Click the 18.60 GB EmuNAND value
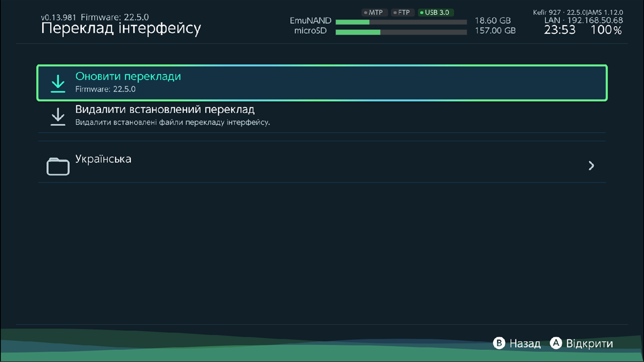This screenshot has width=644, height=362. click(x=493, y=21)
